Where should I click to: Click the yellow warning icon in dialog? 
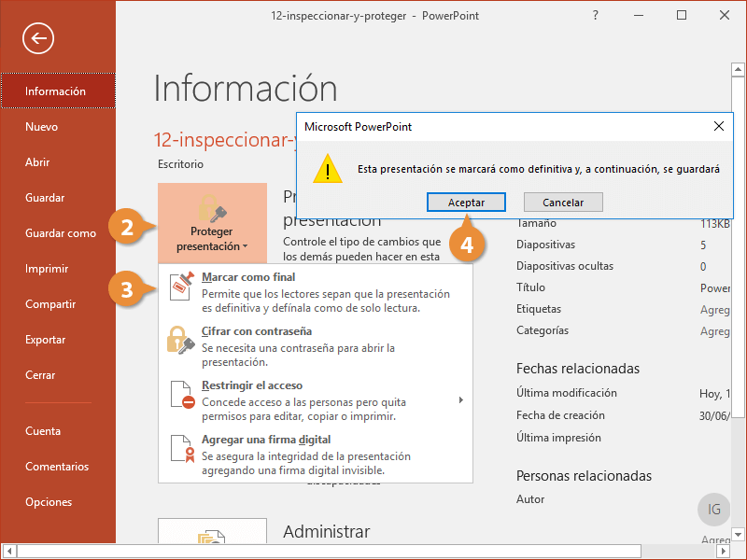[x=328, y=169]
